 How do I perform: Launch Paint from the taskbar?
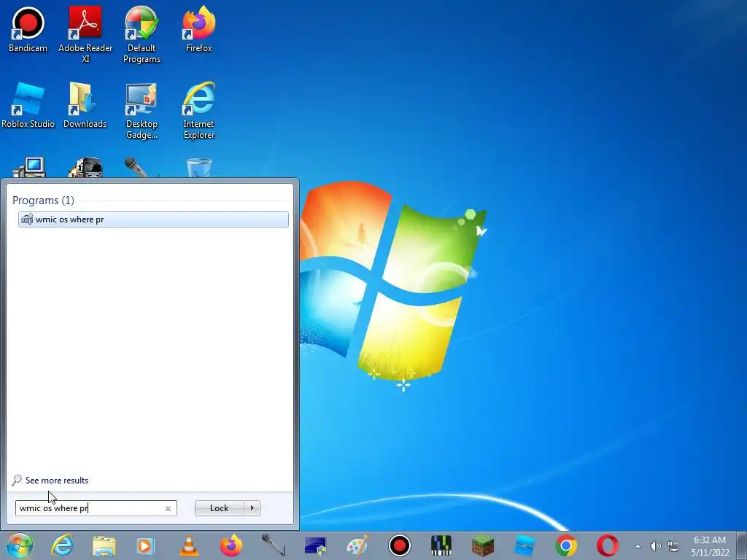coord(357,545)
